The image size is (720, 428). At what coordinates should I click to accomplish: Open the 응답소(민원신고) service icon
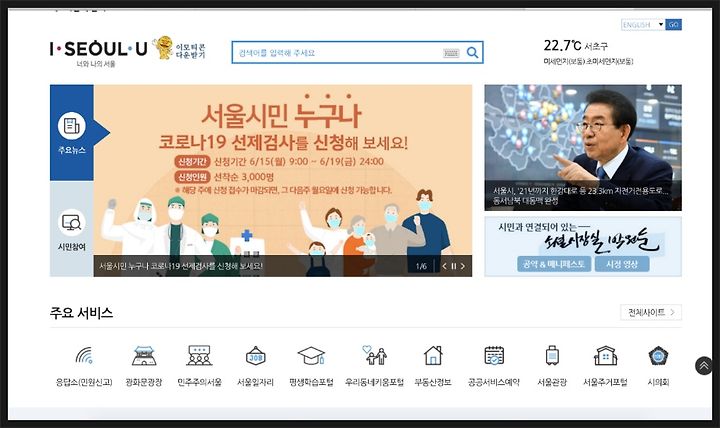pyautogui.click(x=84, y=356)
